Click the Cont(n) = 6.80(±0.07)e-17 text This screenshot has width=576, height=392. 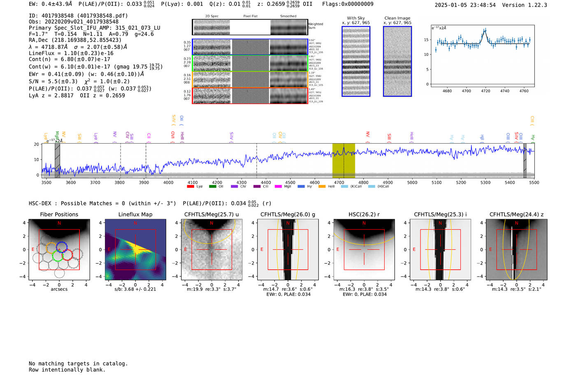coord(70,59)
